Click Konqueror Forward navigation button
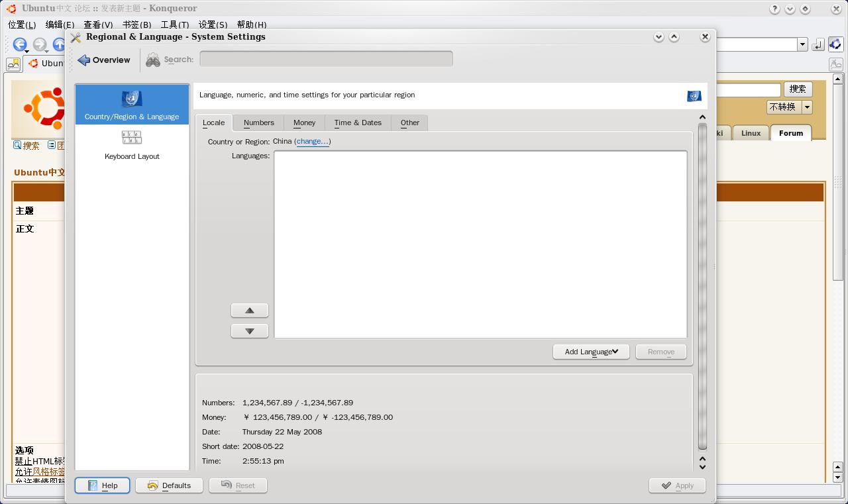The width and height of the screenshot is (848, 504). pos(40,44)
